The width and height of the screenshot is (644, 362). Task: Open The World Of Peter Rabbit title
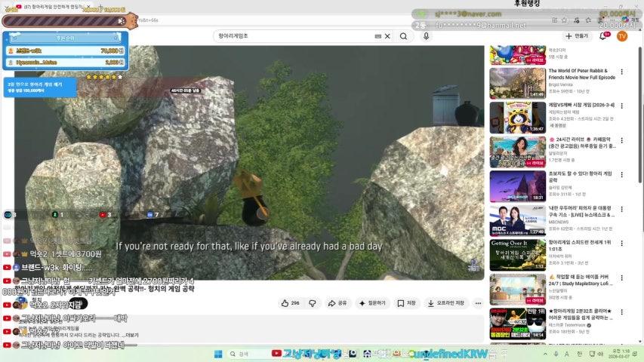click(581, 74)
